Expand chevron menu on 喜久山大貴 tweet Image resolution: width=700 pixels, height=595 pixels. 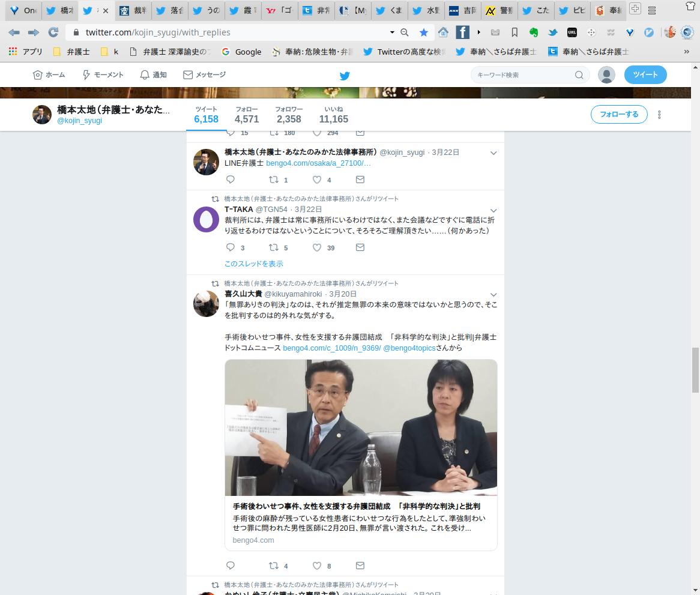[493, 295]
